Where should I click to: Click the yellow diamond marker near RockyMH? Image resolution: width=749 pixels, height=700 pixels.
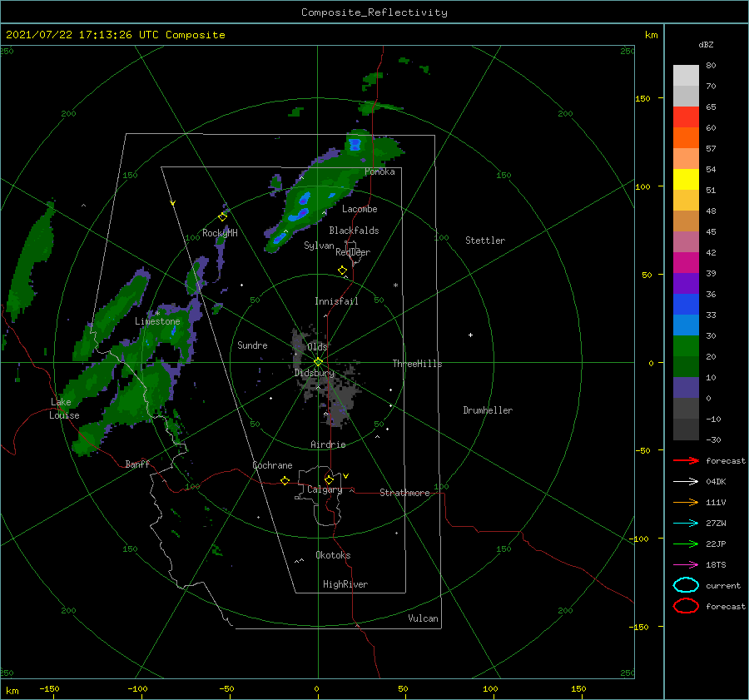pyautogui.click(x=222, y=217)
